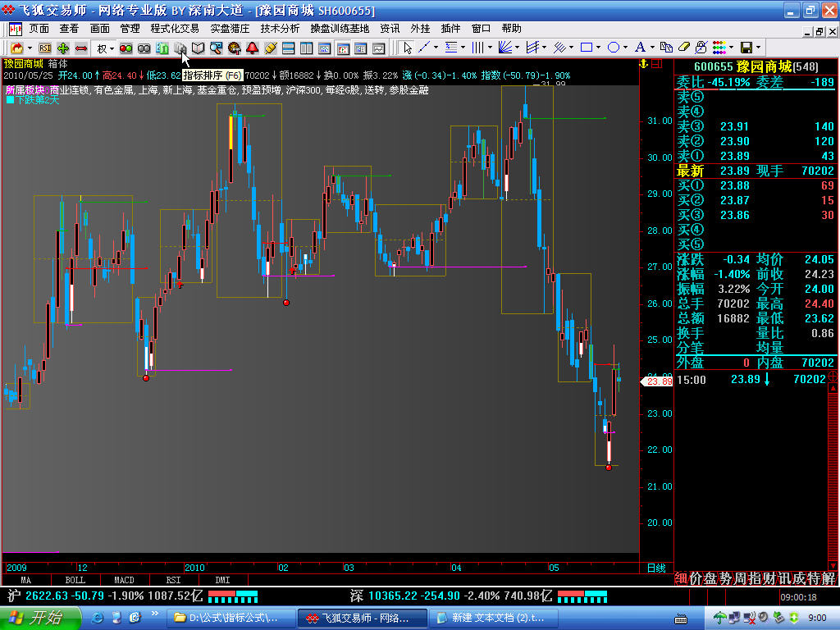Expand the trend line tool dropdown arrow
Image resolution: width=840 pixels, height=630 pixels.
(436, 48)
